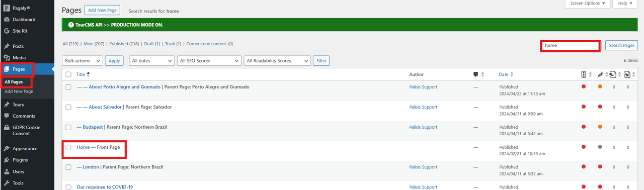This screenshot has width=644, height=190.
Task: Open the Pagely menu icon
Action: click(x=7, y=8)
